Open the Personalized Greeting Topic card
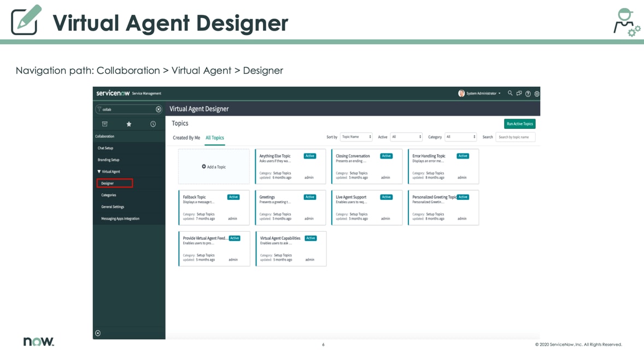The width and height of the screenshot is (644, 360). 443,208
